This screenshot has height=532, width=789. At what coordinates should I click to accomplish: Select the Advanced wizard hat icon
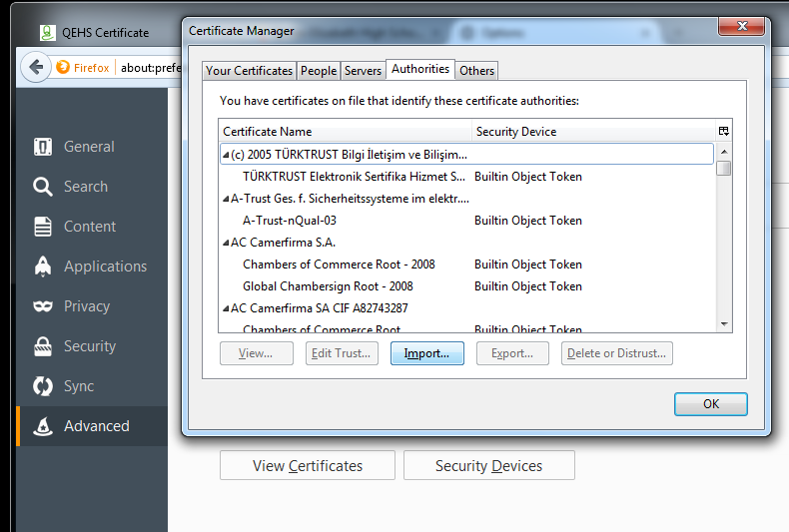(43, 426)
